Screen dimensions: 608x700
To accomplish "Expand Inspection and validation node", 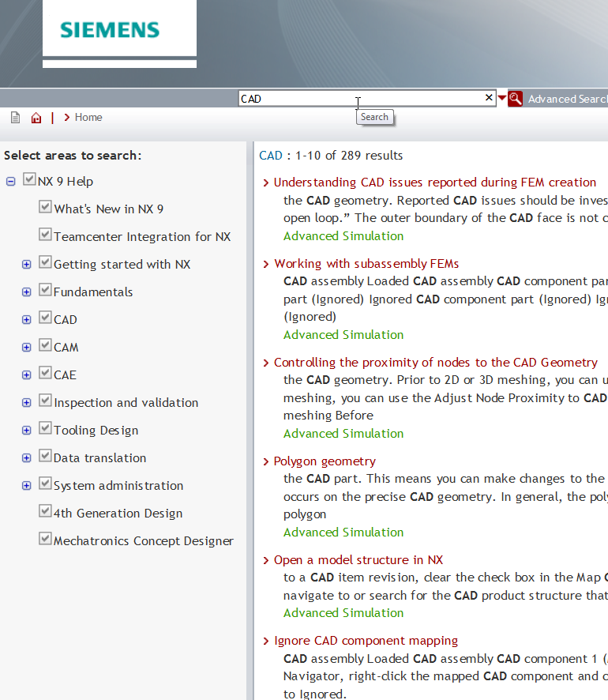I will click(x=27, y=403).
